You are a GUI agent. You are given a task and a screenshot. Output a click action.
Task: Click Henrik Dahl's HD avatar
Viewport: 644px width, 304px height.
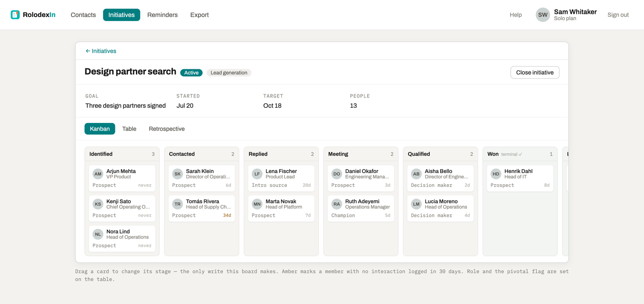[496, 174]
